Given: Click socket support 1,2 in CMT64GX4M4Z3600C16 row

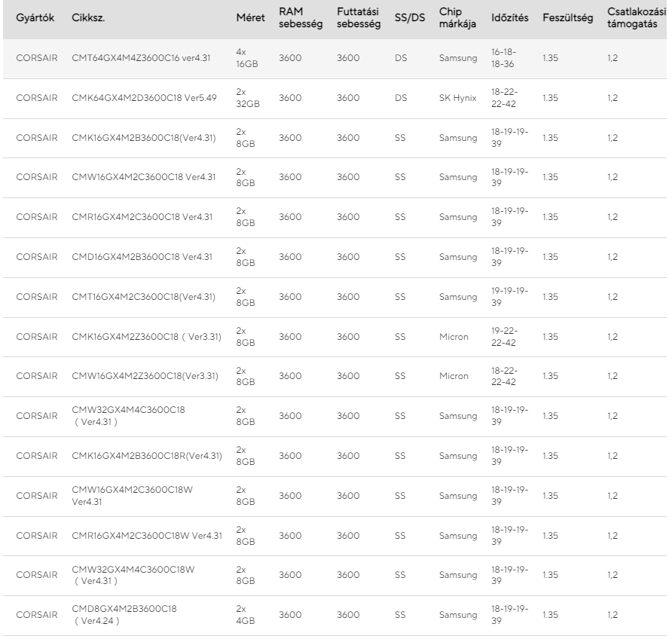Looking at the screenshot, I should 612,58.
